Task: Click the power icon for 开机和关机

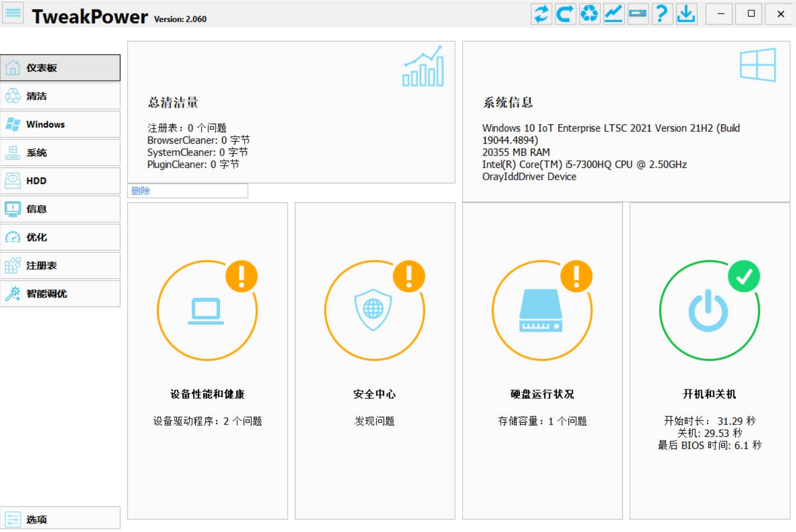Action: click(x=708, y=310)
